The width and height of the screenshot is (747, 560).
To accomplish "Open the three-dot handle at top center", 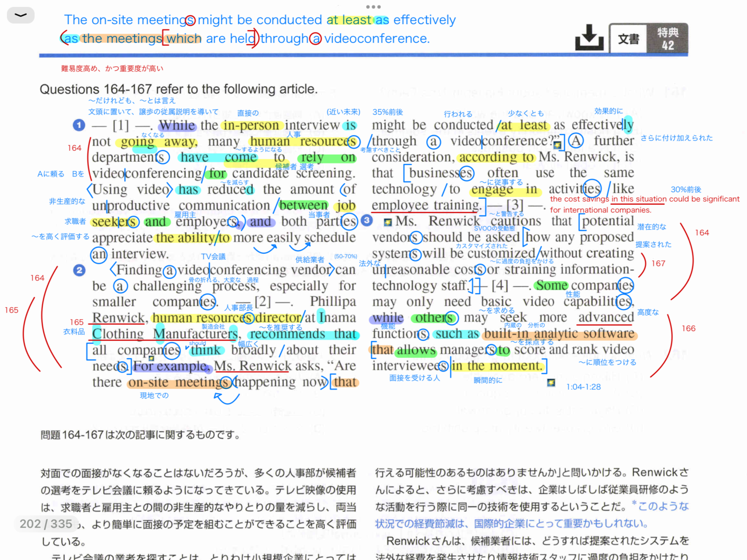I will click(x=373, y=6).
